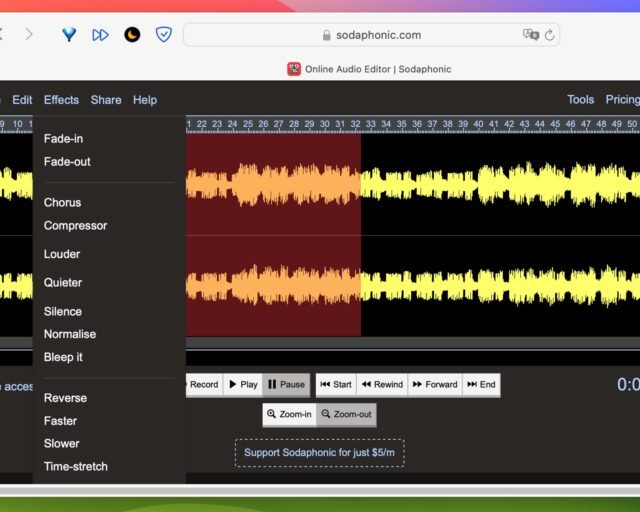Zoom in on the waveform
This screenshot has height=512, width=640.
[x=289, y=414]
